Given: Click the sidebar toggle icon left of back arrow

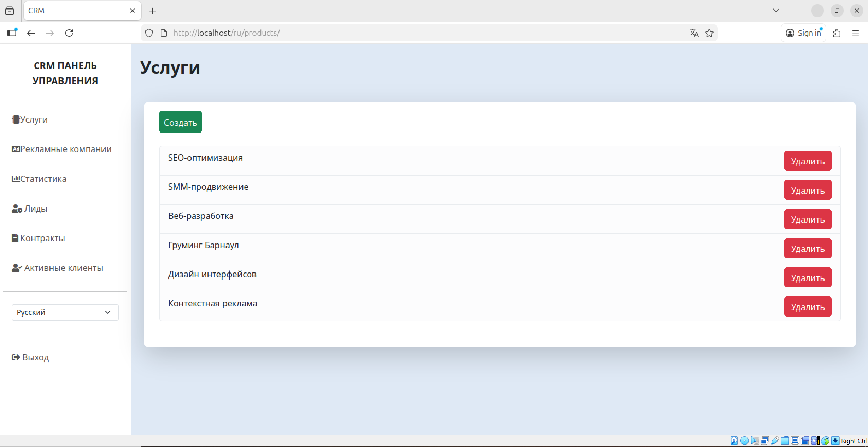Looking at the screenshot, I should (12, 33).
